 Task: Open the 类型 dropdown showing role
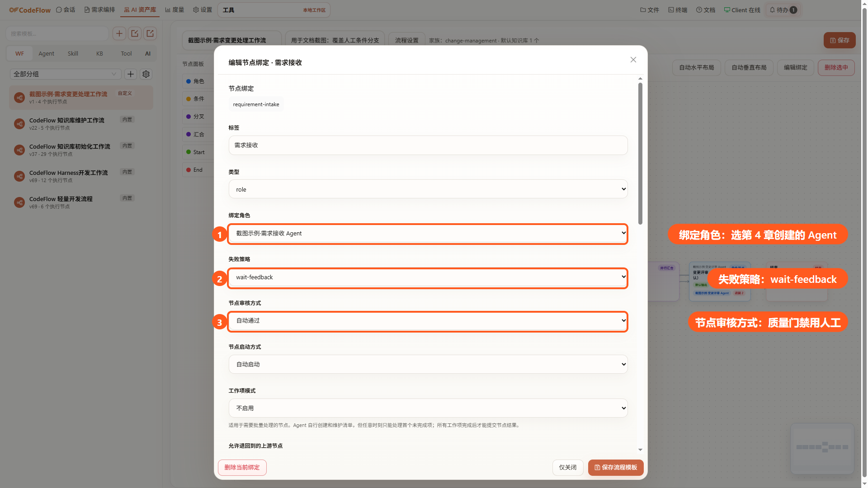428,189
